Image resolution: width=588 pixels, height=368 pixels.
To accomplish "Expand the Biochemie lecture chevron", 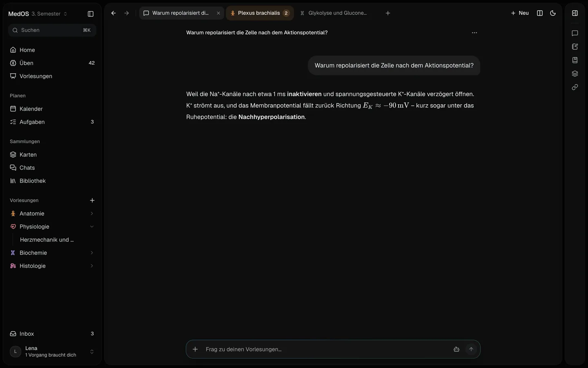I will (x=92, y=253).
